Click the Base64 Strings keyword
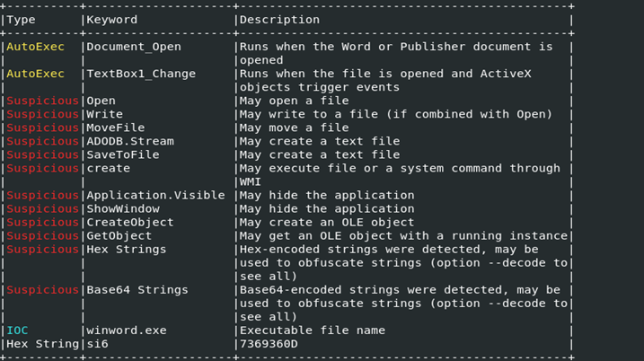The height and width of the screenshot is (361, 644). 137,290
